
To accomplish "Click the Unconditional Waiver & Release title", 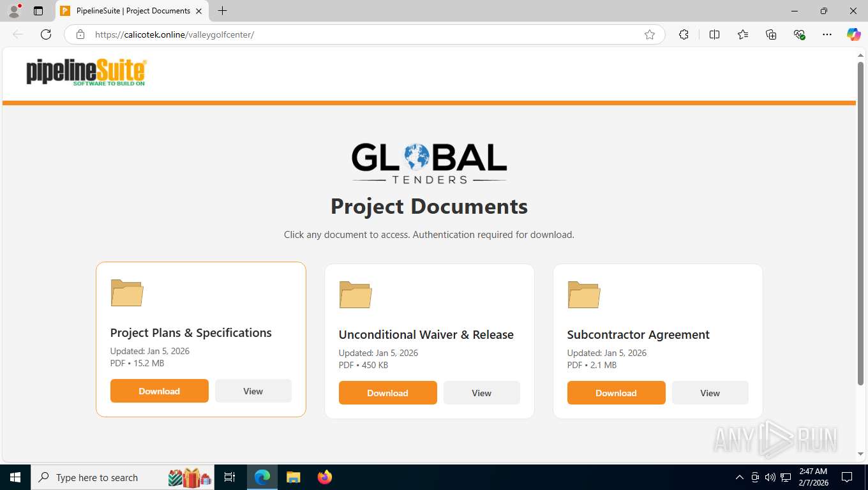I will click(426, 335).
